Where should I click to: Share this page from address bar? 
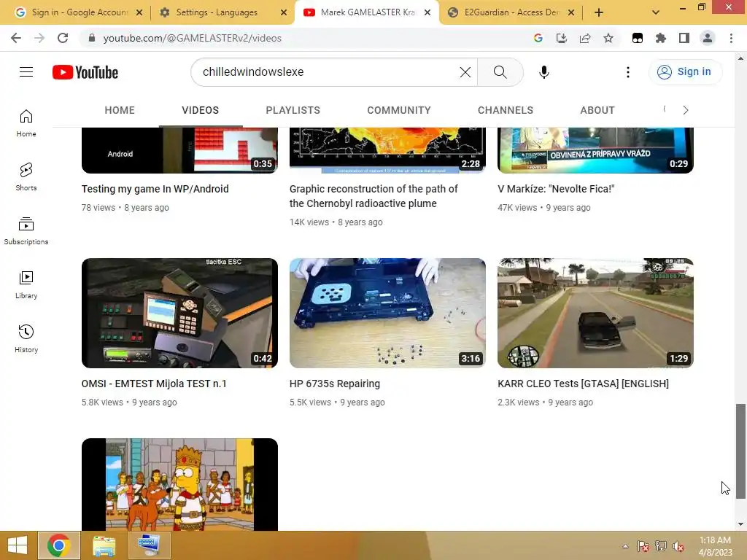[x=585, y=38]
